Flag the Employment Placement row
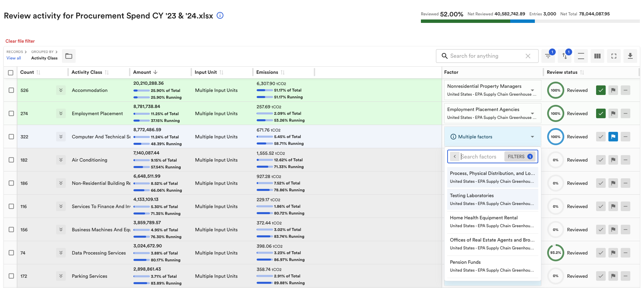Viewport: 644px width, 288px height. click(613, 113)
